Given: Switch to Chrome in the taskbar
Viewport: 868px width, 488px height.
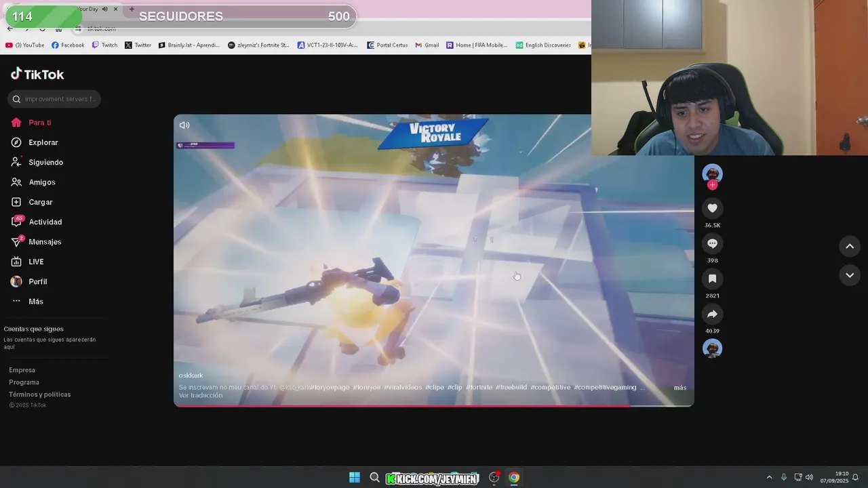Looking at the screenshot, I should click(514, 478).
